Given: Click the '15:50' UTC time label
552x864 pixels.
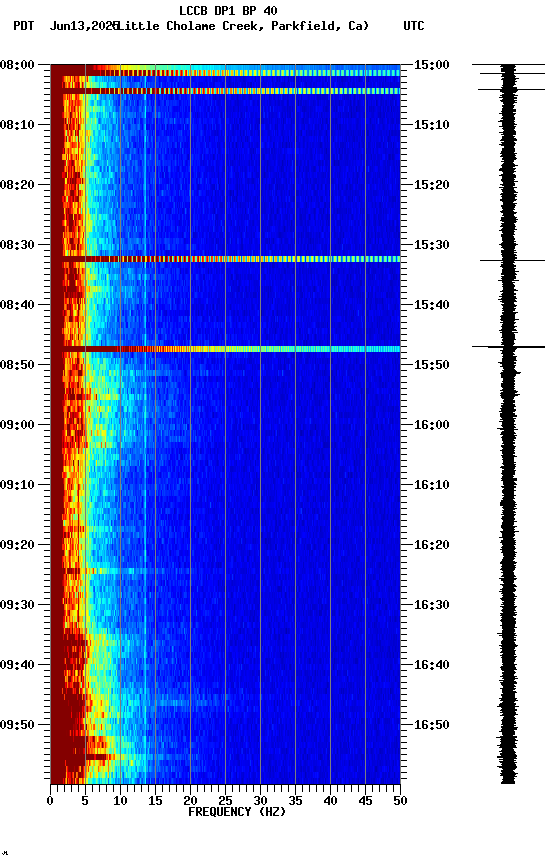Looking at the screenshot, I should [432, 365].
